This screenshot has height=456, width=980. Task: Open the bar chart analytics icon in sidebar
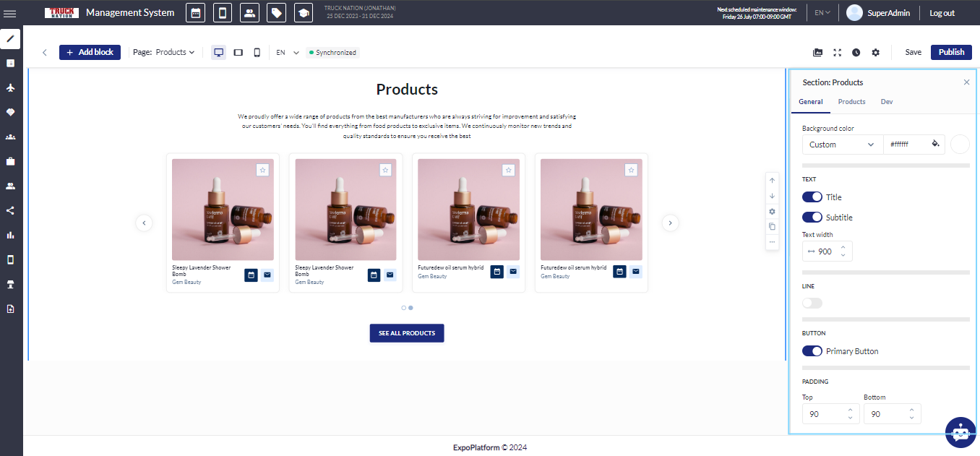pyautogui.click(x=10, y=235)
